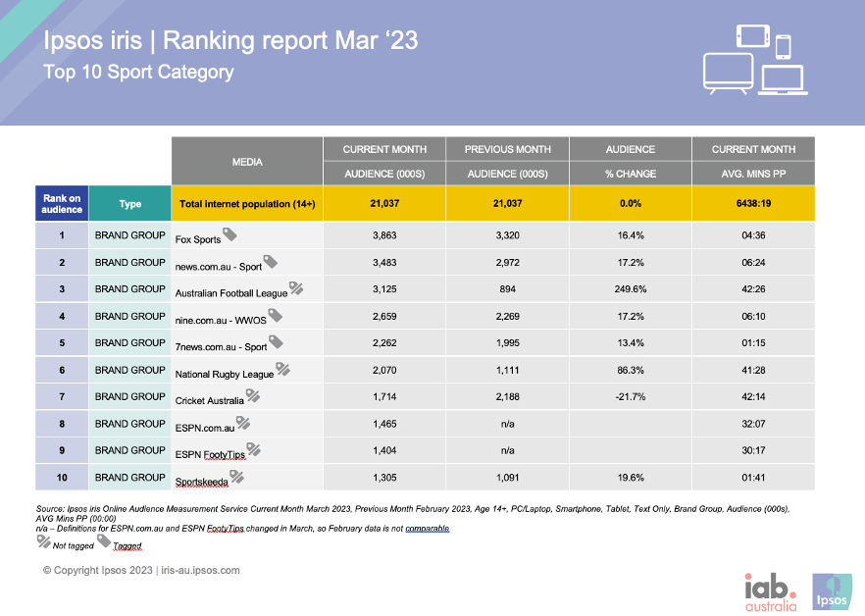Select the MEDIA column header
865x616 pixels.
coord(247,162)
